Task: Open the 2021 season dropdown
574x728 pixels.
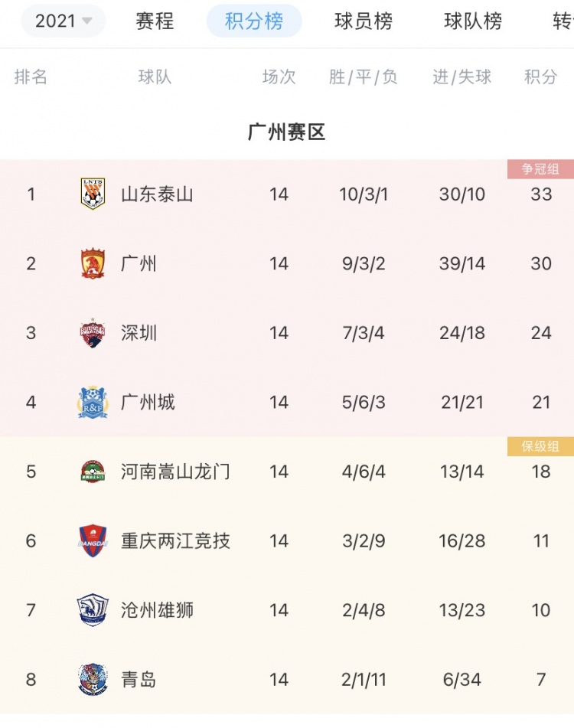Action: [x=63, y=21]
